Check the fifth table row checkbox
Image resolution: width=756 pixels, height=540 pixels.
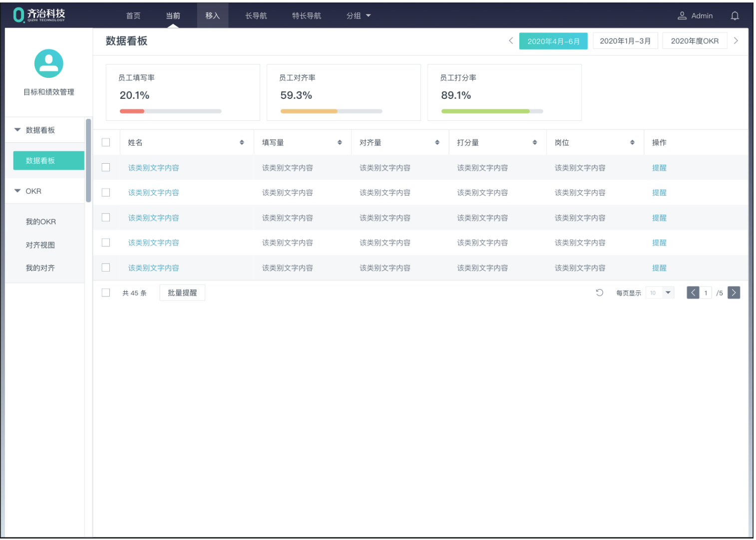(106, 268)
